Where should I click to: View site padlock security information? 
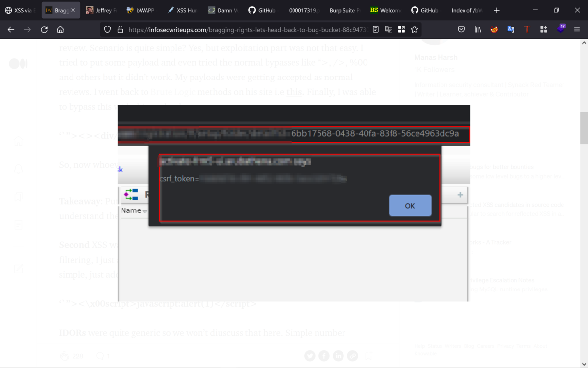click(120, 29)
